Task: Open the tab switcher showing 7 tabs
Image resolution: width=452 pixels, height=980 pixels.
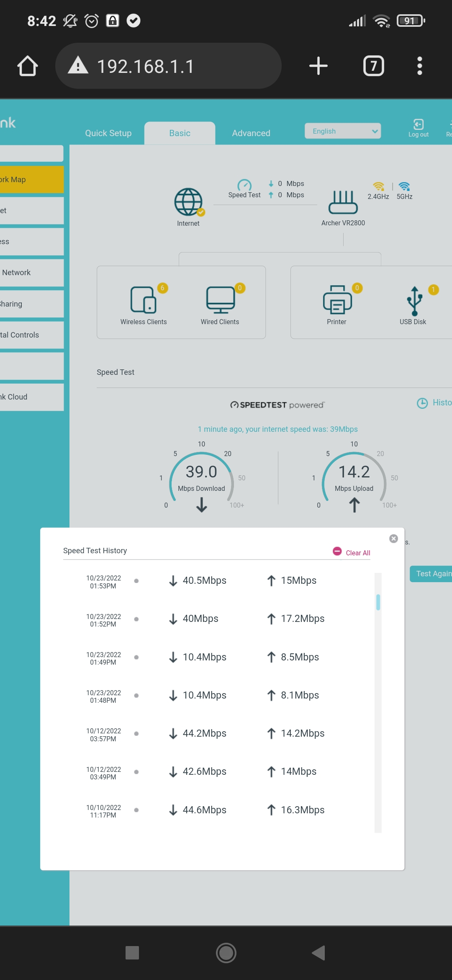Action: [x=373, y=66]
